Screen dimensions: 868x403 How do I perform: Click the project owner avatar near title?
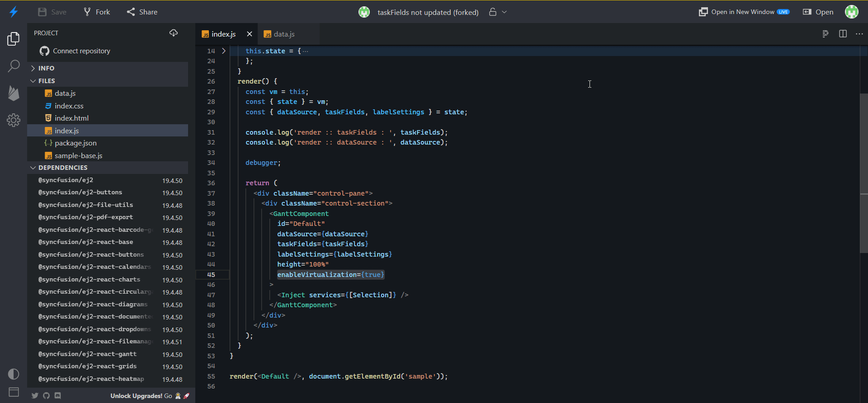coord(364,12)
